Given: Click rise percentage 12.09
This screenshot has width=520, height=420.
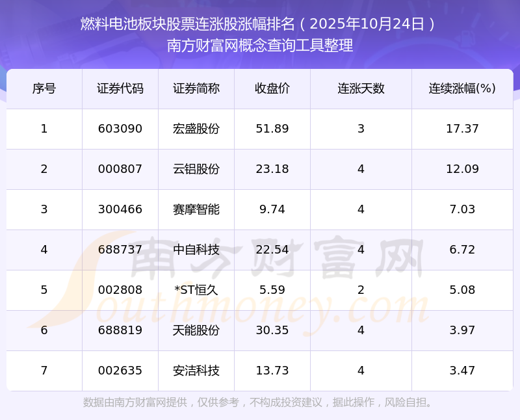Looking at the screenshot, I should pyautogui.click(x=462, y=169).
